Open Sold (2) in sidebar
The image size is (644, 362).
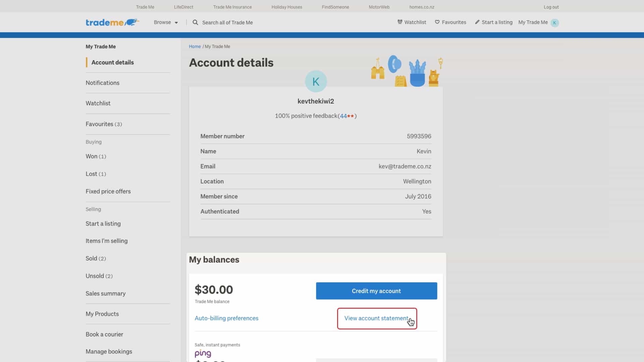96,258
